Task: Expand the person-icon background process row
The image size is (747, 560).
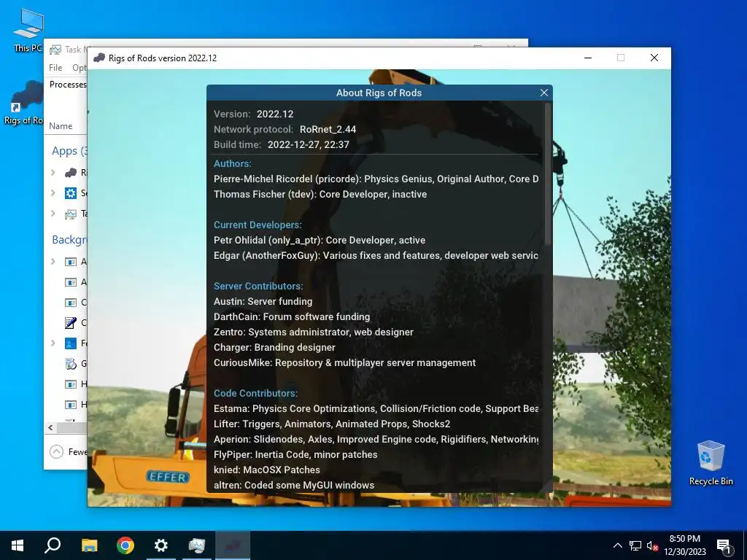Action: click(53, 343)
